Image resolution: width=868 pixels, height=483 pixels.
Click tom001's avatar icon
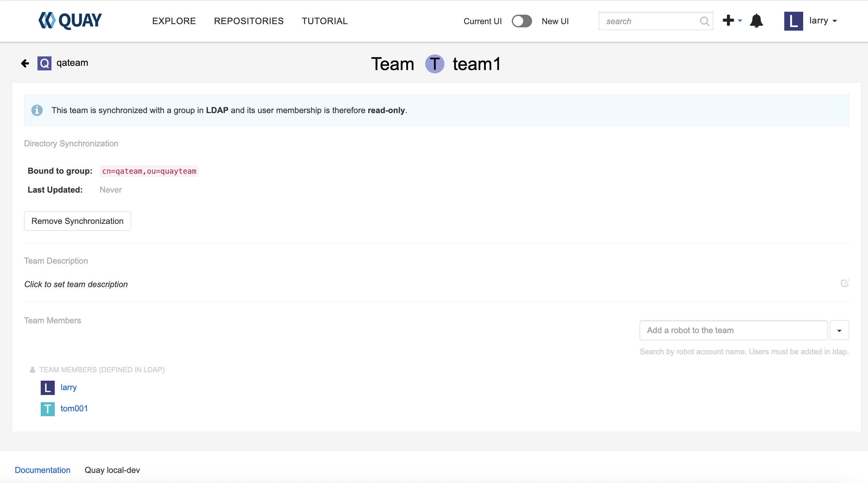[x=48, y=409]
